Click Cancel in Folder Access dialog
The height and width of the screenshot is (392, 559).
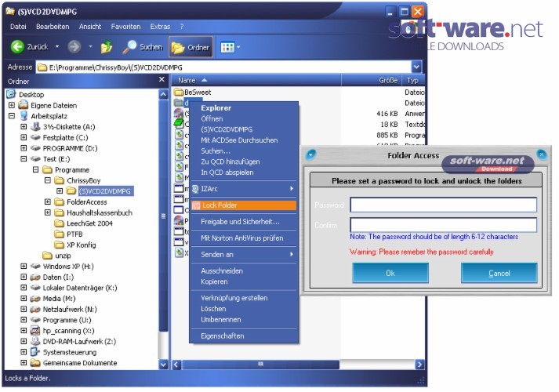coord(499,273)
